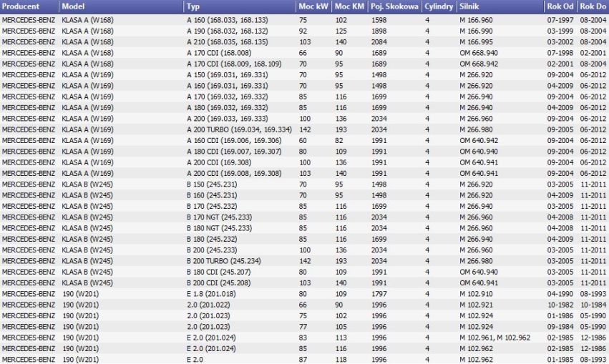Click engine cell OM 668.940
The image size is (609, 364).
click(x=479, y=53)
